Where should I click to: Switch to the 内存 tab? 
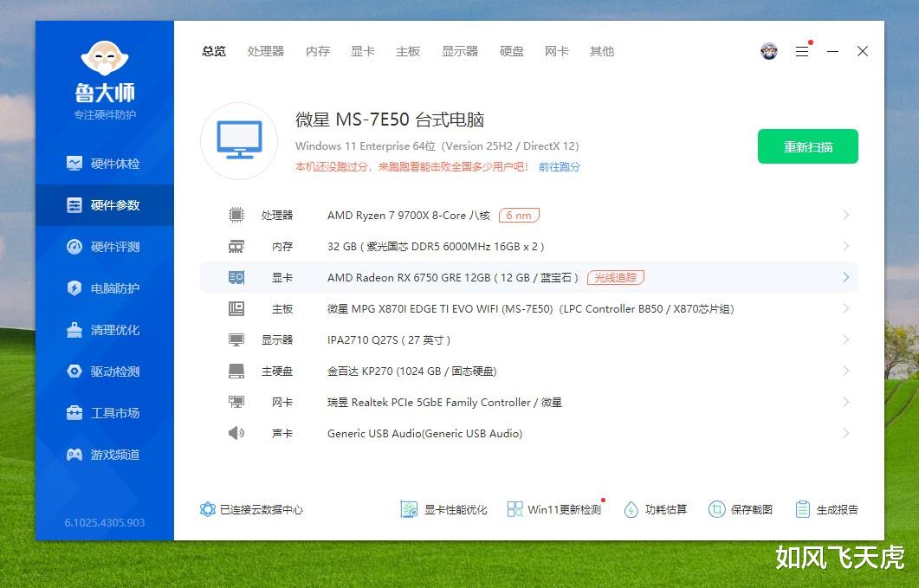click(x=318, y=52)
